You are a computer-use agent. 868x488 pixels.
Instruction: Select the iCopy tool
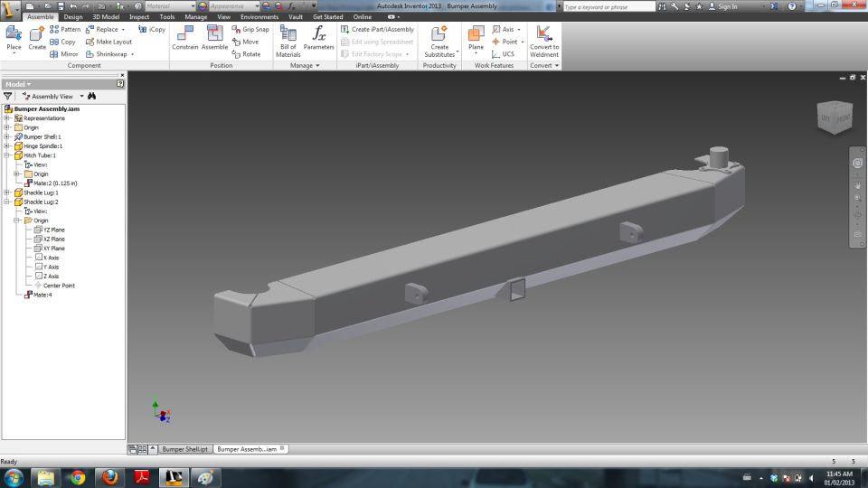click(152, 29)
